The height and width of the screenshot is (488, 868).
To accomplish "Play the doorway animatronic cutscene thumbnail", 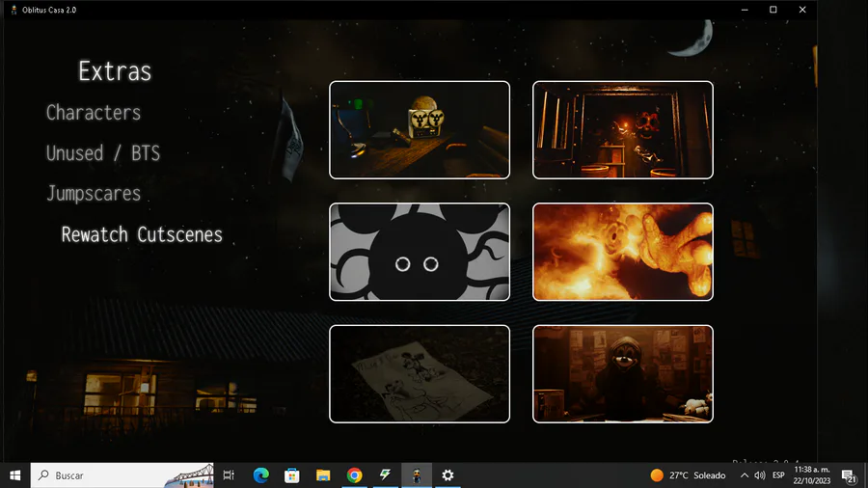I will 623,130.
